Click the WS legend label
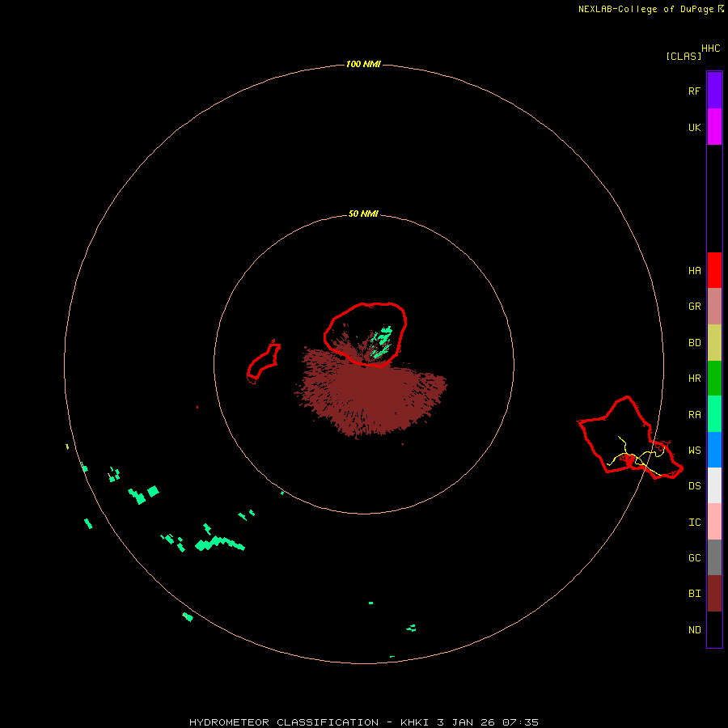Screen dimensions: 728x728 694,450
